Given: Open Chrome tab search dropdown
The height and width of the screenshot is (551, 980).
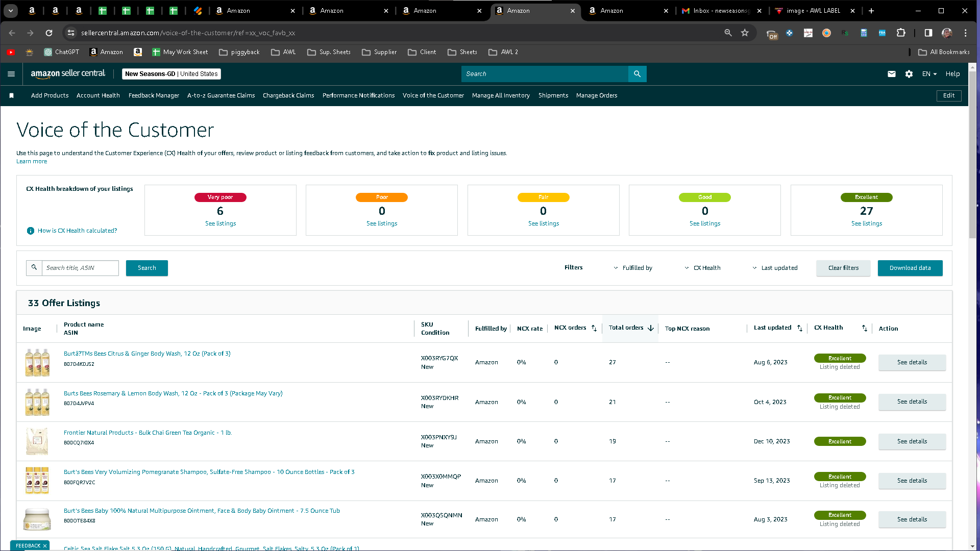Looking at the screenshot, I should (11, 11).
